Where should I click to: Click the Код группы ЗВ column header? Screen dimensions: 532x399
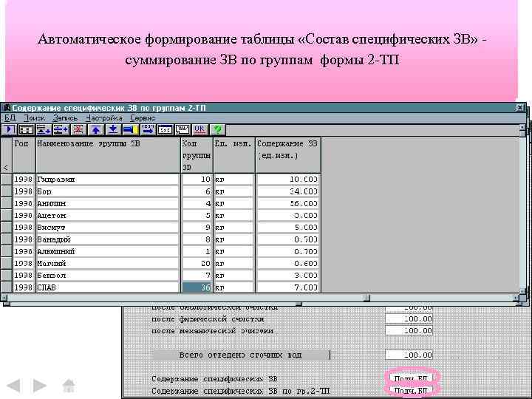tap(197, 155)
